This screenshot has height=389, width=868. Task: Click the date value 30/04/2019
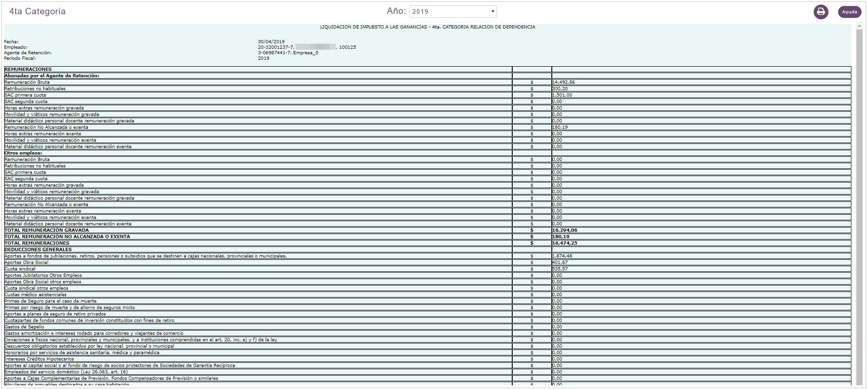pos(271,42)
